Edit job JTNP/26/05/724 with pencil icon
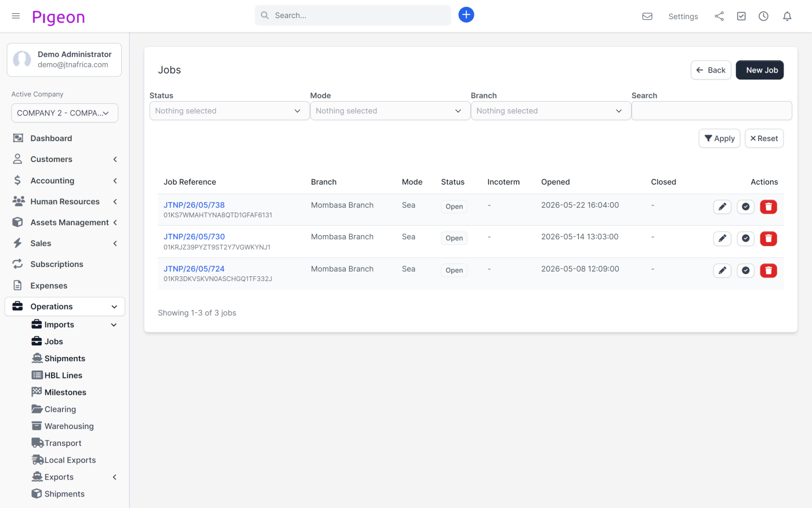This screenshot has width=812, height=508. pyautogui.click(x=722, y=270)
